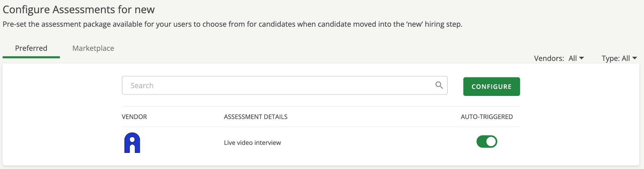The width and height of the screenshot is (644, 169).
Task: Click the ASSESSMENT DETAILS column header
Action: point(256,117)
